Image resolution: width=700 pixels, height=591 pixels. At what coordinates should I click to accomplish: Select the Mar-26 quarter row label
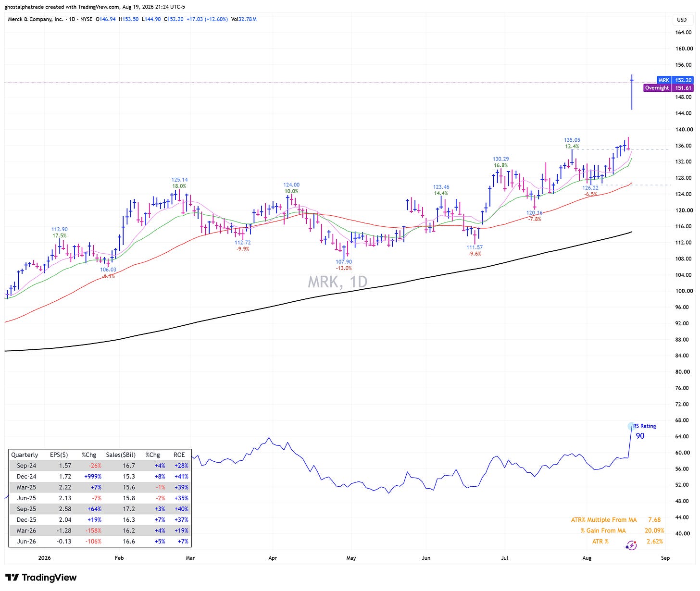[27, 530]
